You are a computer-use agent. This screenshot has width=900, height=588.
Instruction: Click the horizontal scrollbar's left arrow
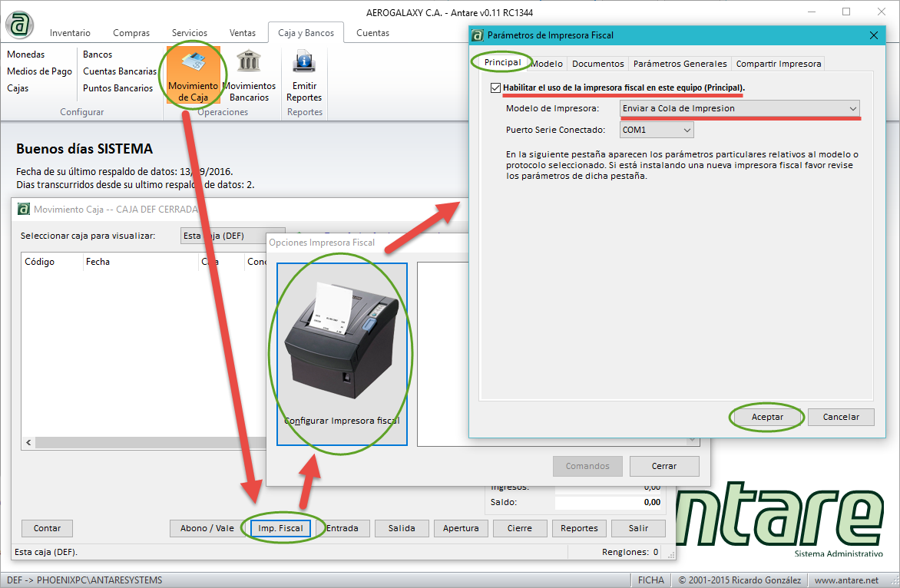point(29,443)
